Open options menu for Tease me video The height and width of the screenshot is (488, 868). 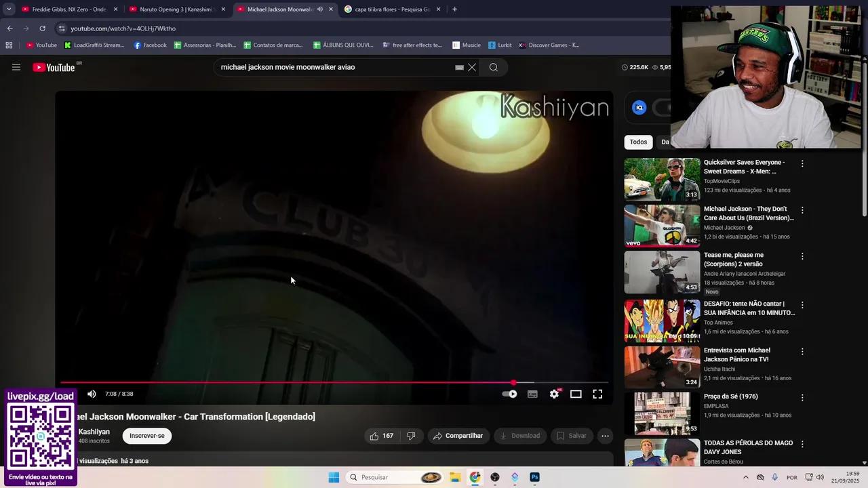pos(802,256)
